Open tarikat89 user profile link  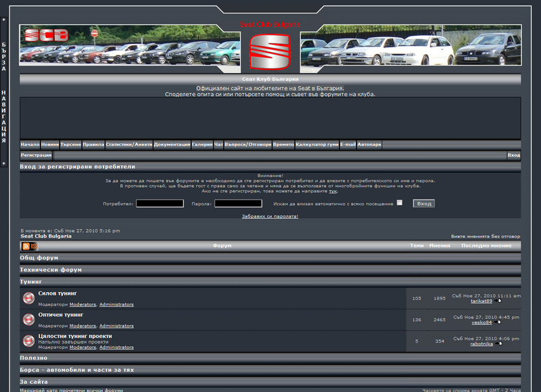click(x=481, y=301)
